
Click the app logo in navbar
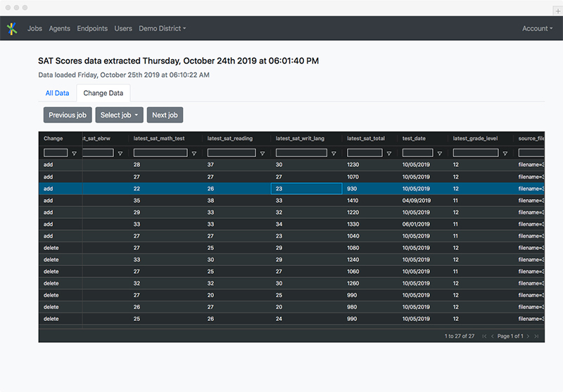pos(11,29)
